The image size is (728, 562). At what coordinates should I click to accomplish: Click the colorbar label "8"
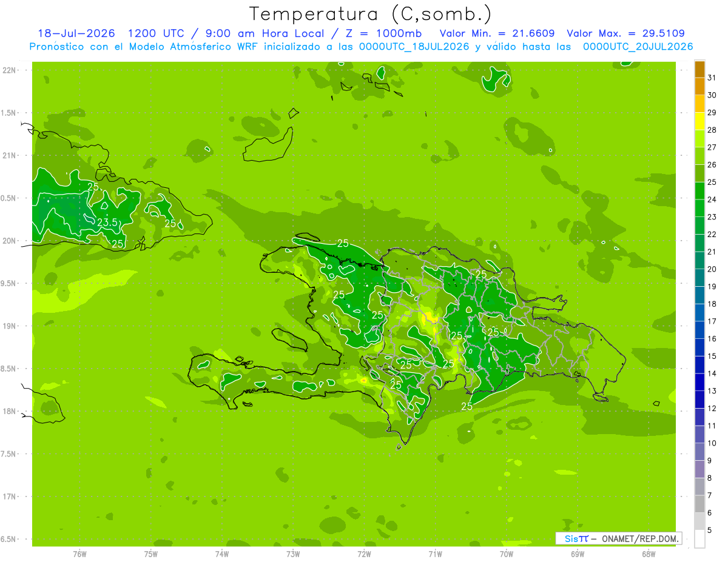710,478
